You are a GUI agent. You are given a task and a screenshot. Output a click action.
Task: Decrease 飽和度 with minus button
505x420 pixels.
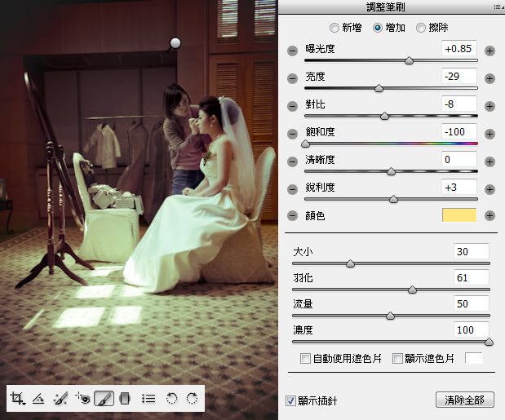tap(292, 134)
